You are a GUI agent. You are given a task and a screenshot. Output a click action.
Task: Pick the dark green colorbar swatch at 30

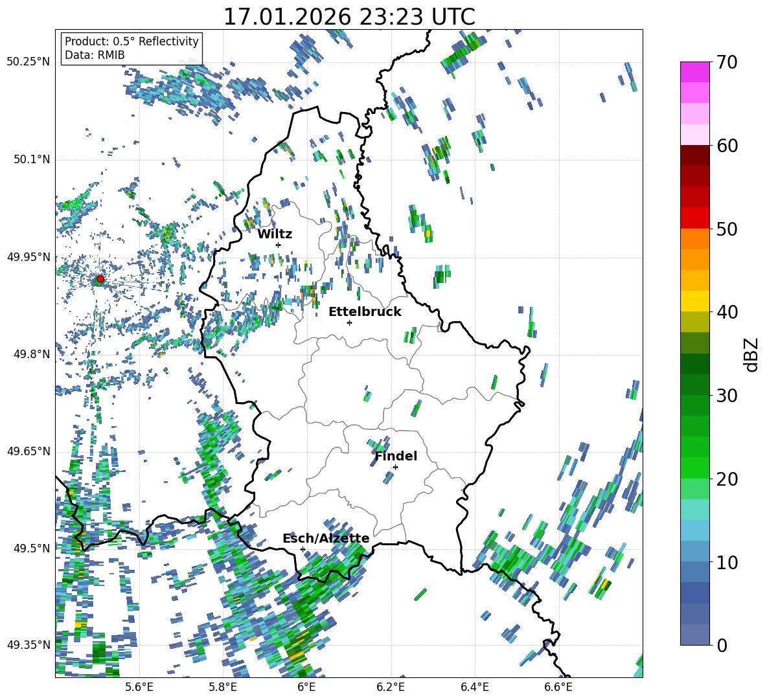tap(694, 385)
